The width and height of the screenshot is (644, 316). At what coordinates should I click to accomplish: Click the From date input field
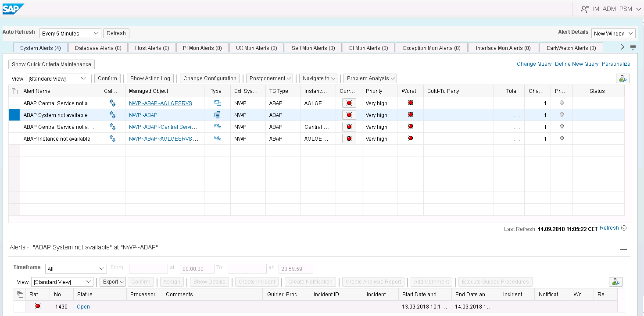pos(148,269)
